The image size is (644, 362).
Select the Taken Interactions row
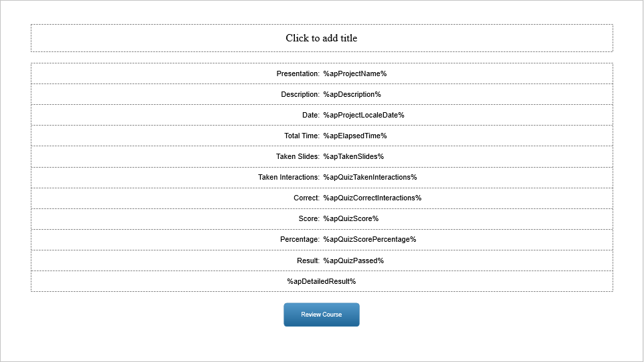click(x=322, y=178)
